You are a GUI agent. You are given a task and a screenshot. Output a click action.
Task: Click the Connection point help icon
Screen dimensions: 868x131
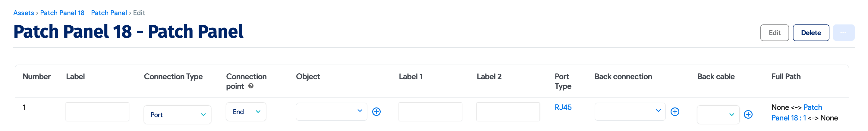pyautogui.click(x=251, y=86)
